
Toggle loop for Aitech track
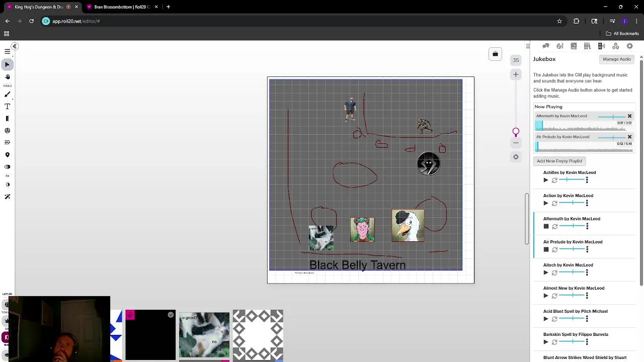click(554, 273)
